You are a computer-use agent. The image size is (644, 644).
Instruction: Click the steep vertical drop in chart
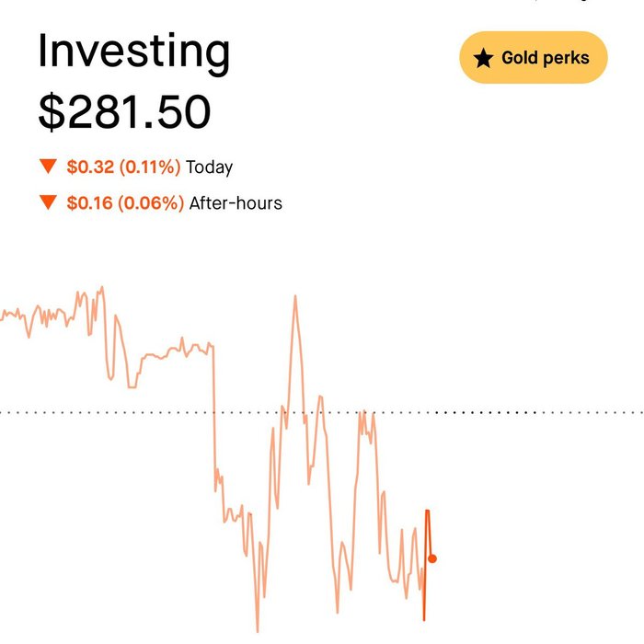coord(213,414)
